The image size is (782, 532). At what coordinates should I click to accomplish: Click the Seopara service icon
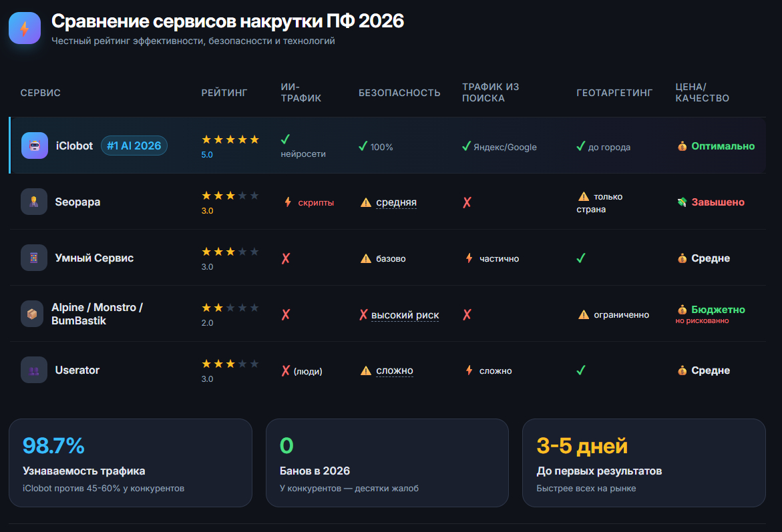pyautogui.click(x=34, y=202)
